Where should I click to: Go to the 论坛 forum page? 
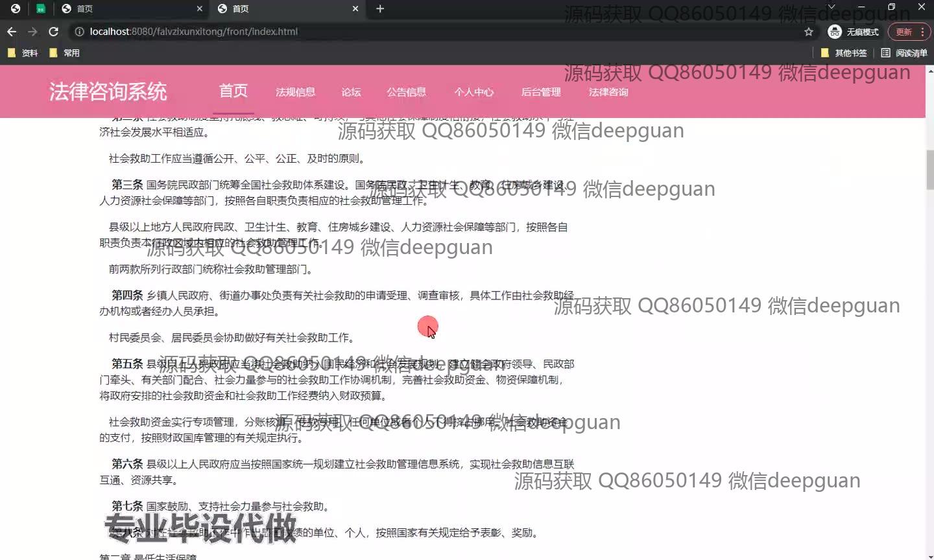tap(351, 92)
